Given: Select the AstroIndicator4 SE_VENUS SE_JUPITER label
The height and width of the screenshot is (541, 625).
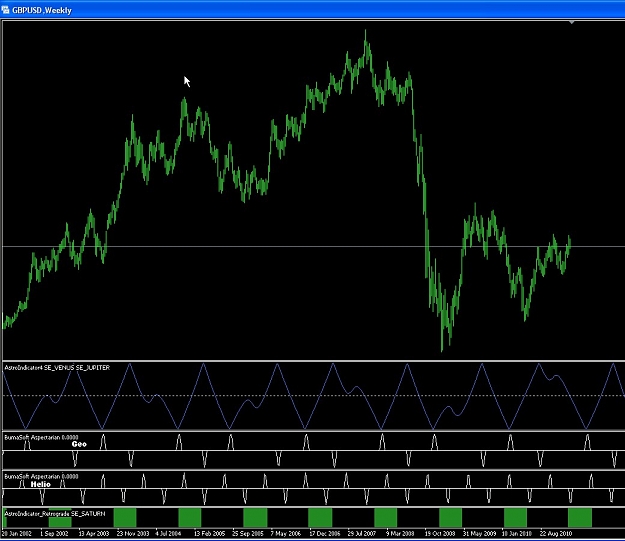Looking at the screenshot, I should coord(57,368).
